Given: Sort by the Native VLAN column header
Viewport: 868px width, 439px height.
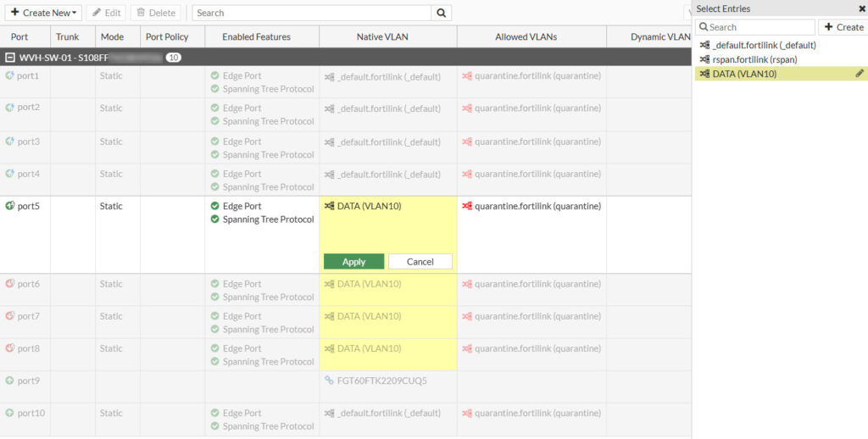Looking at the screenshot, I should coord(387,37).
